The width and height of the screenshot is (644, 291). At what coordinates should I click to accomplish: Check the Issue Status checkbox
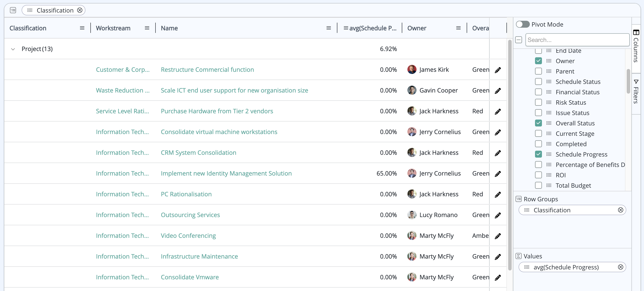point(538,113)
